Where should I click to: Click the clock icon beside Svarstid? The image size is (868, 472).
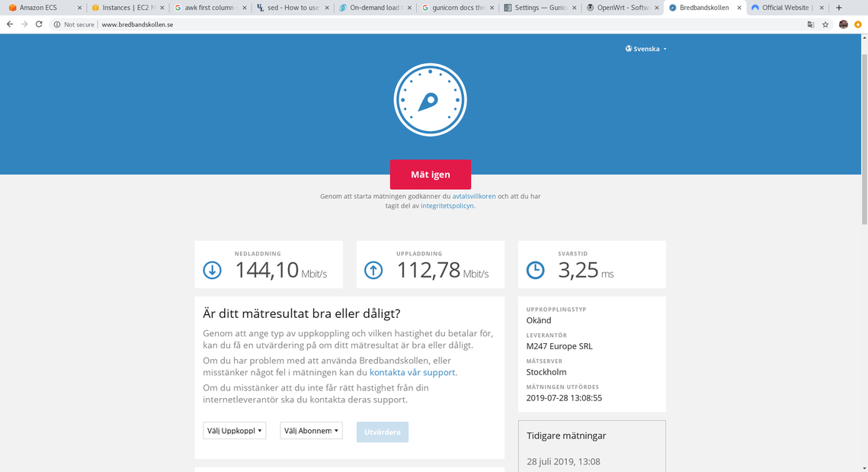click(535, 271)
